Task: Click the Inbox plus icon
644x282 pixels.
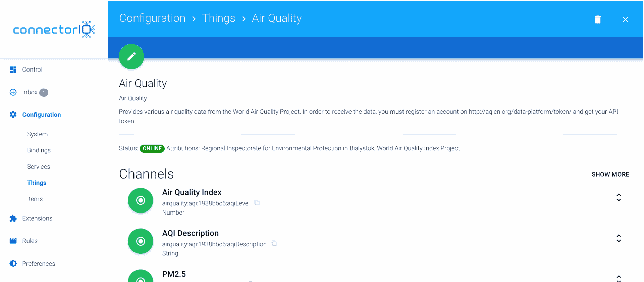Action: point(13,92)
